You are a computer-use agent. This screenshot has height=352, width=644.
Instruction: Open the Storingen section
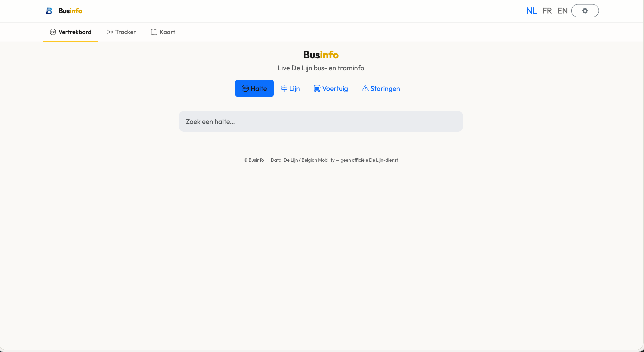381,89
